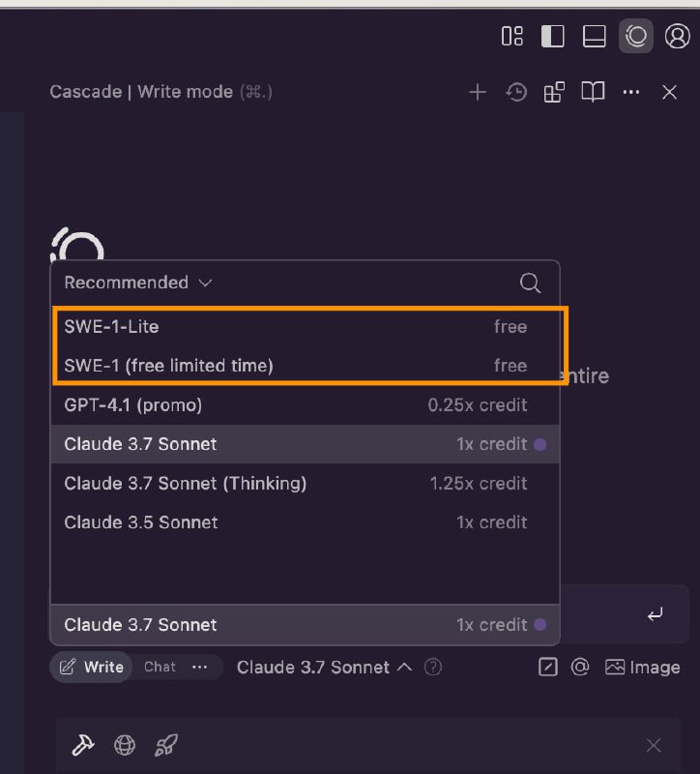
Task: Select SWE-1-Lite free model
Action: click(305, 327)
